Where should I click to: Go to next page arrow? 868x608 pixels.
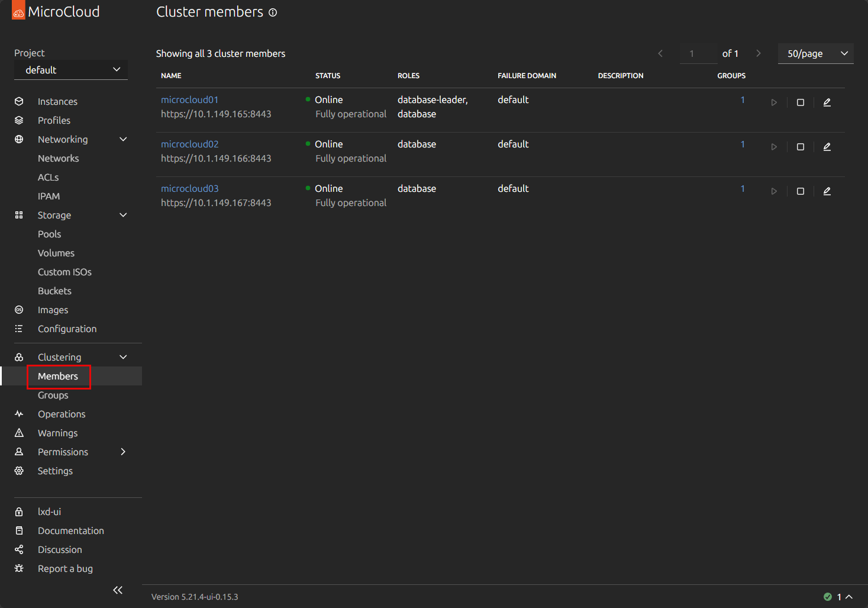[x=759, y=53]
